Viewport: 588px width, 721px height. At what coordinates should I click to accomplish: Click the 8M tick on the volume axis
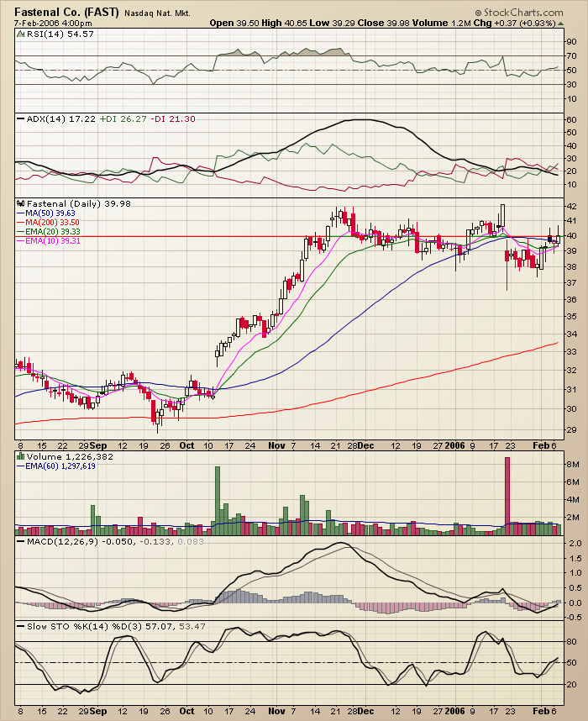coord(572,465)
